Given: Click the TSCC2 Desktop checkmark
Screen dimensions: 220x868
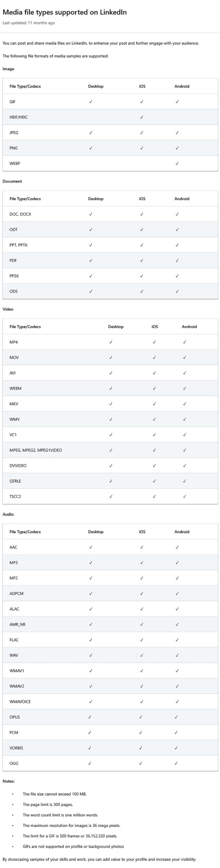Looking at the screenshot, I should (111, 496).
